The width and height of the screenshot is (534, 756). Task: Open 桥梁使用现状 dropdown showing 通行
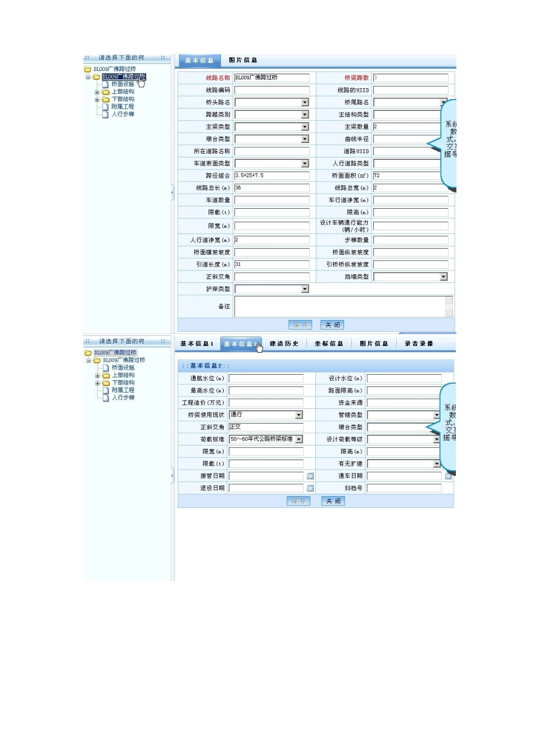[299, 415]
